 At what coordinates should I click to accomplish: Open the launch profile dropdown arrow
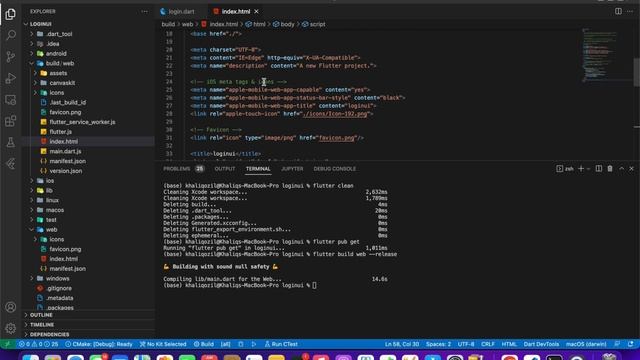pyautogui.click(x=588, y=169)
